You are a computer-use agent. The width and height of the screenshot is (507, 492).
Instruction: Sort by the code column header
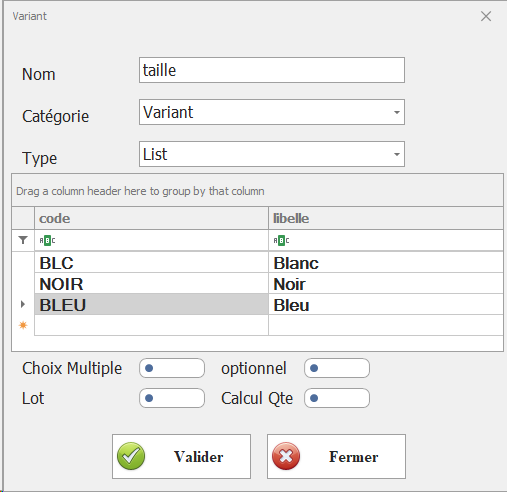click(x=151, y=218)
